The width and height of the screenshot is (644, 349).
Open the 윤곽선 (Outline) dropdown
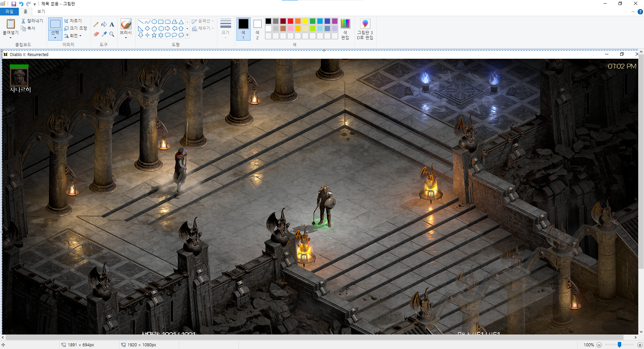pos(203,21)
